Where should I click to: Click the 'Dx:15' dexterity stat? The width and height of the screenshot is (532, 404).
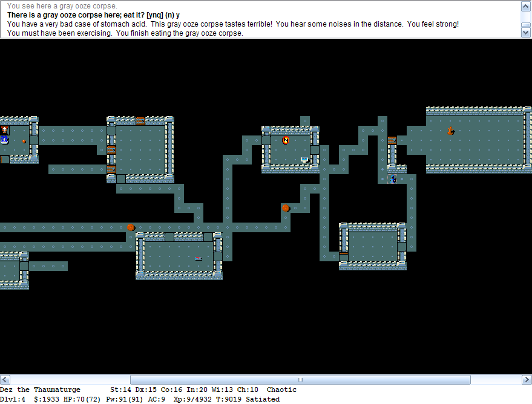pos(146,389)
